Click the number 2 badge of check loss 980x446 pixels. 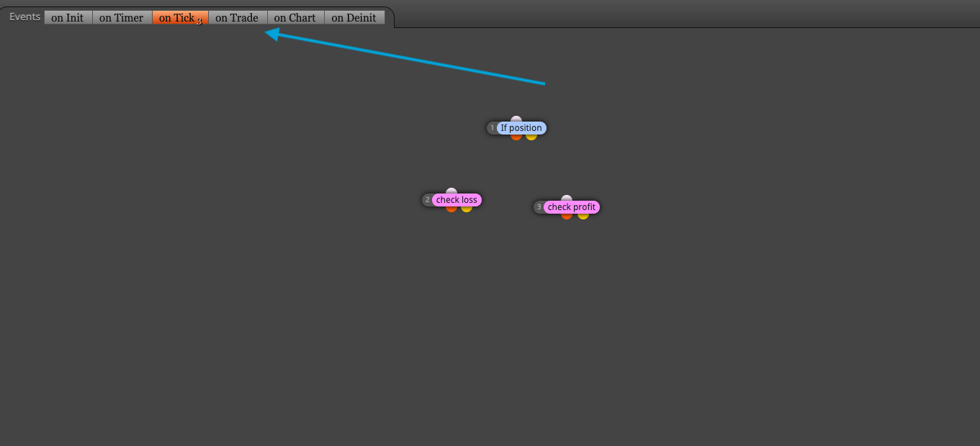[x=428, y=200]
